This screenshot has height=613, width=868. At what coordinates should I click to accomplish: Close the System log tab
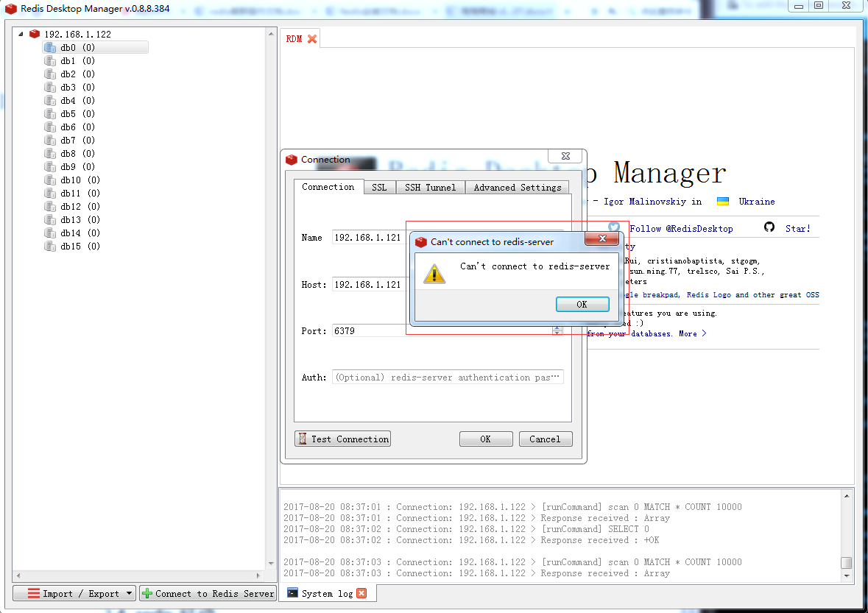coord(361,593)
